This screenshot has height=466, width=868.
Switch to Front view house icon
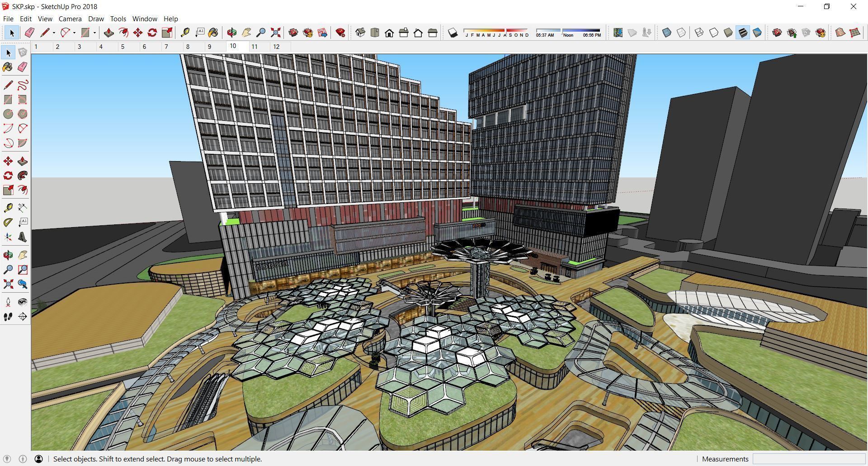389,33
